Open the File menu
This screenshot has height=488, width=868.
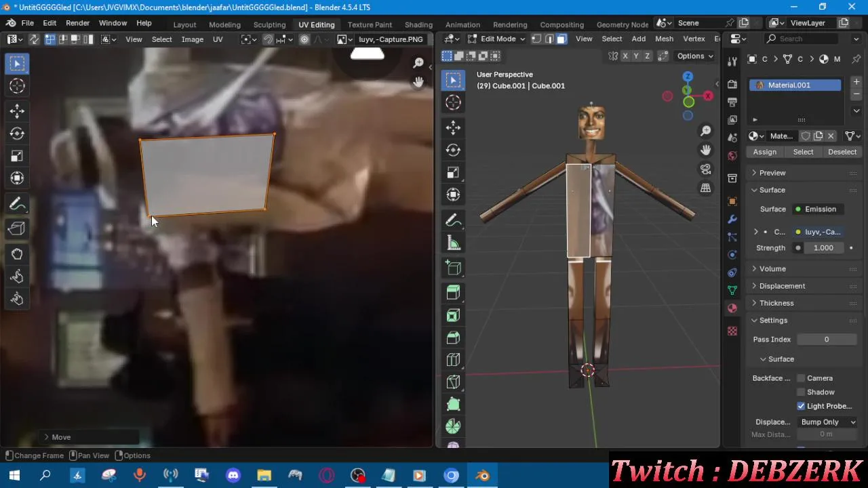click(28, 23)
